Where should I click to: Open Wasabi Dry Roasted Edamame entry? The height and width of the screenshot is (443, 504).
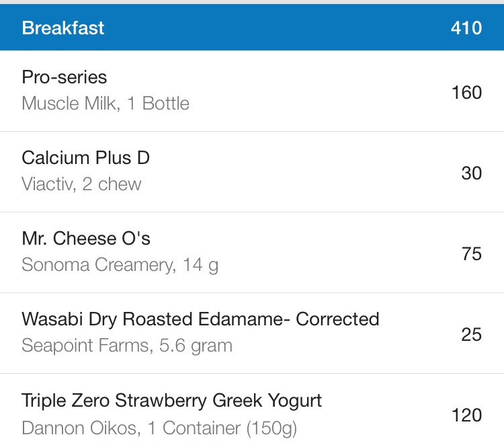click(x=252, y=333)
